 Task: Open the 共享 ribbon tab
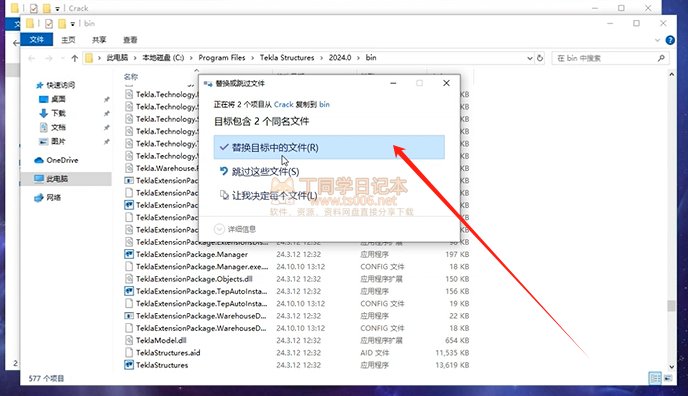point(99,40)
